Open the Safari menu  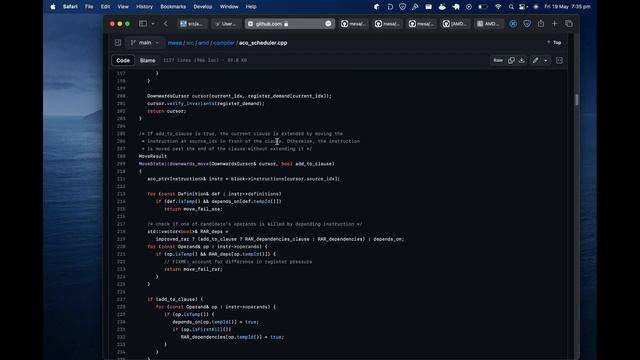(70, 7)
